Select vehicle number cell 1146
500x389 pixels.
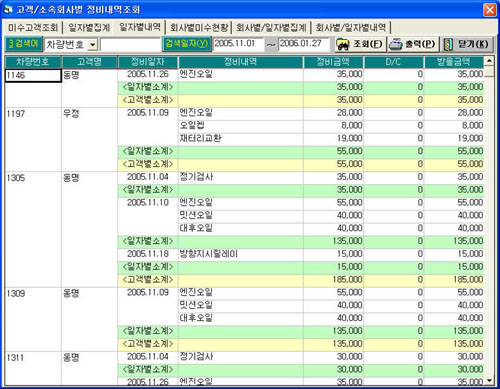click(x=33, y=75)
